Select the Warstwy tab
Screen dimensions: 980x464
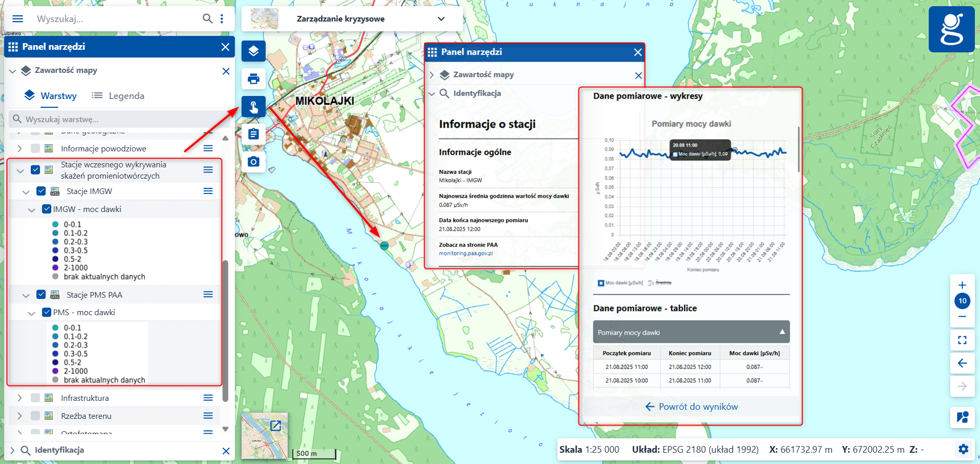(51, 96)
